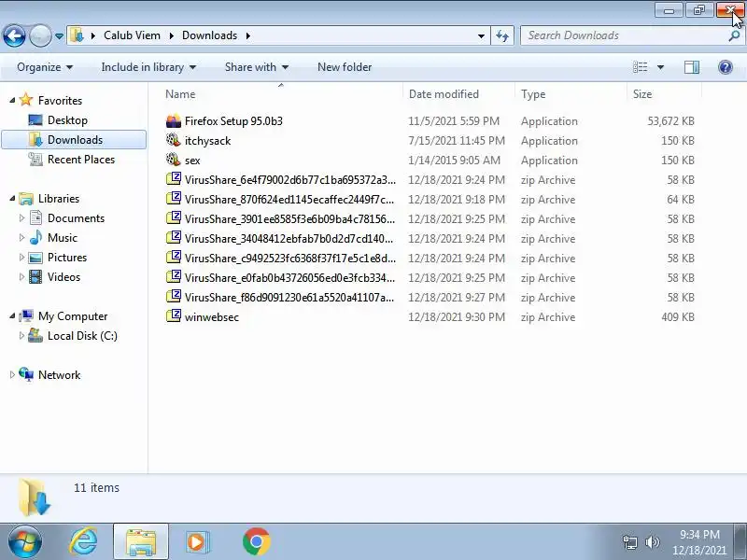Click the Forward navigation arrow button
The image size is (747, 560).
pyautogui.click(x=40, y=35)
